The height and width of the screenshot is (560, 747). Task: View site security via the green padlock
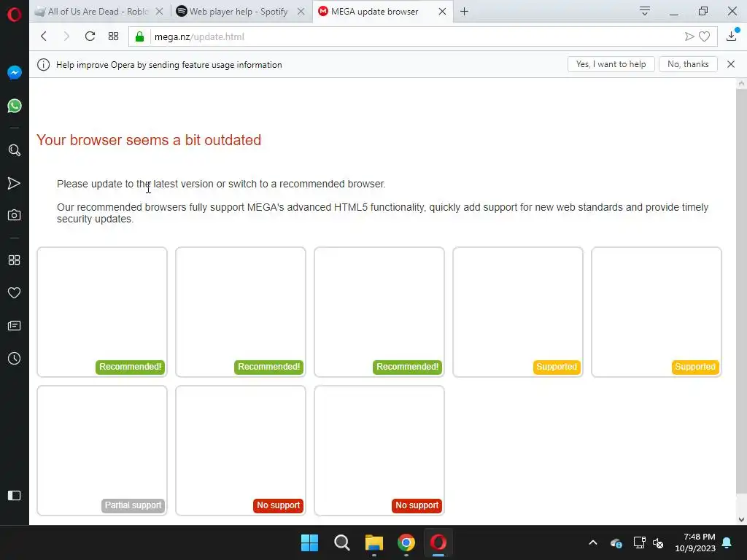pyautogui.click(x=139, y=36)
